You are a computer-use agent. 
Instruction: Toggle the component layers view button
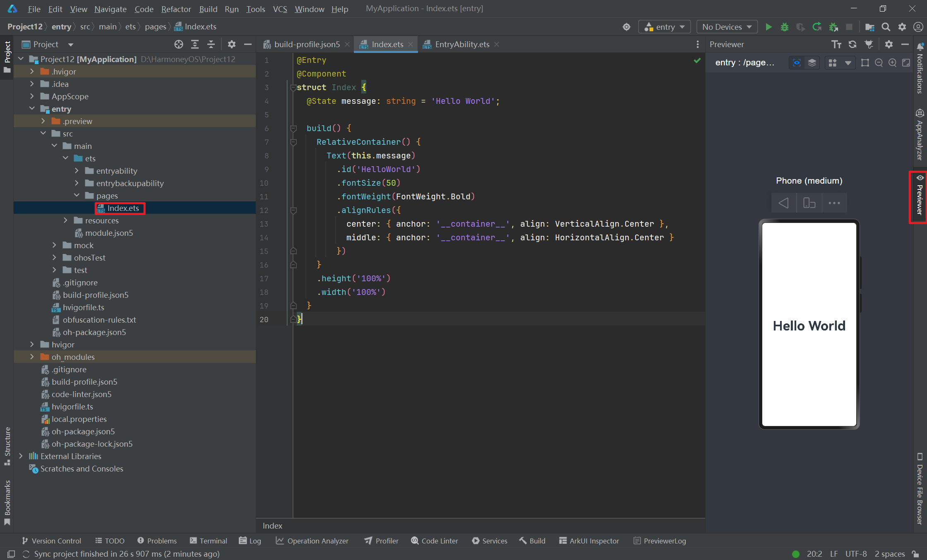pyautogui.click(x=812, y=62)
